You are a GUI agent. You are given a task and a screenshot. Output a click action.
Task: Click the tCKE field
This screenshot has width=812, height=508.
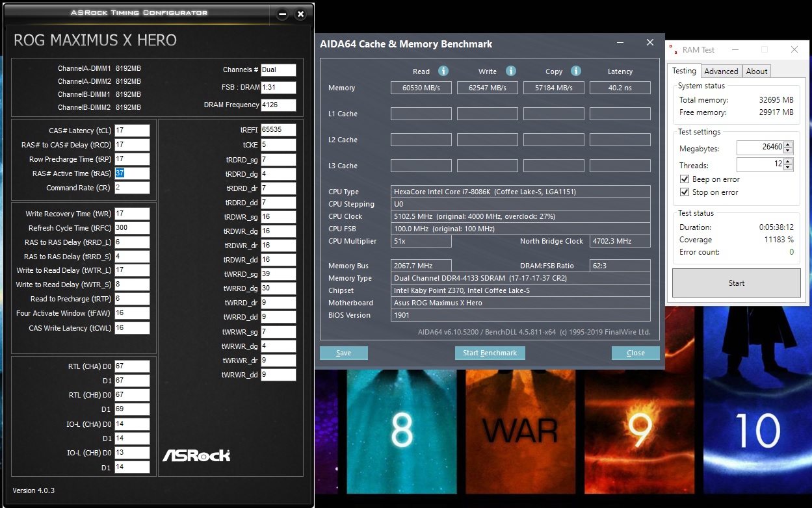[278, 145]
